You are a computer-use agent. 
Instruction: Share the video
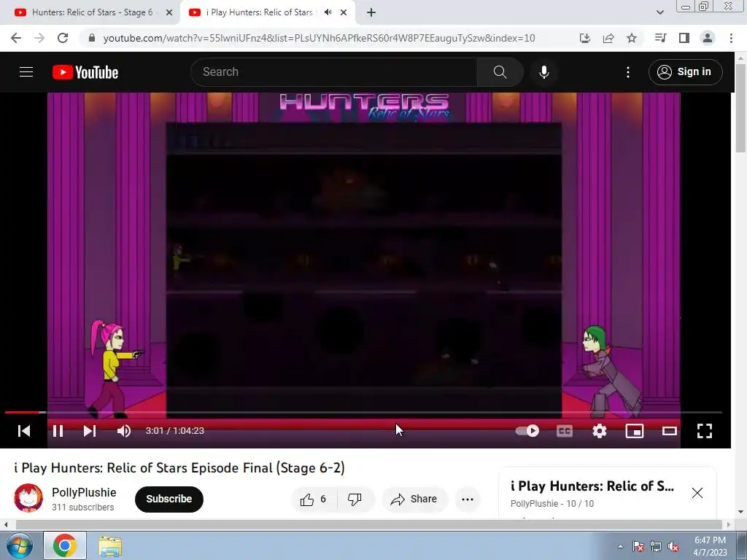[414, 499]
